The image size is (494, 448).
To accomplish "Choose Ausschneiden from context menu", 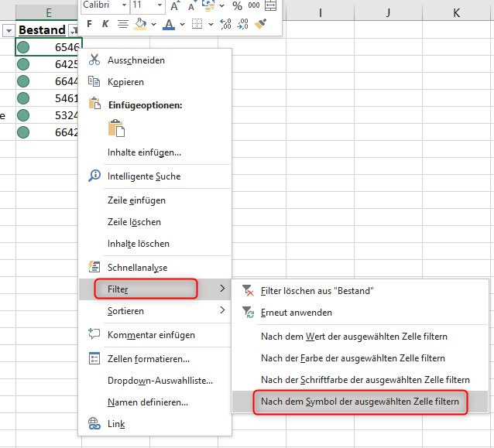I will pos(155,60).
